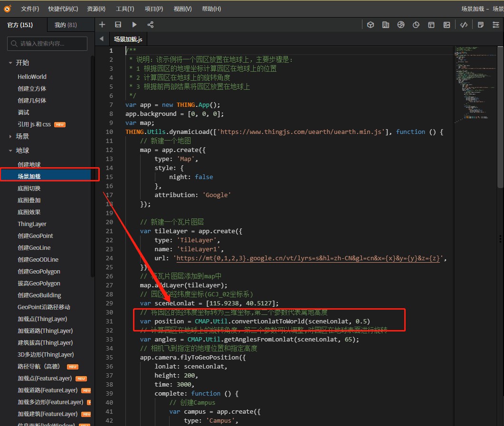Open the 3D多边形(ThingLayer) example
The image size is (504, 426).
46,355
